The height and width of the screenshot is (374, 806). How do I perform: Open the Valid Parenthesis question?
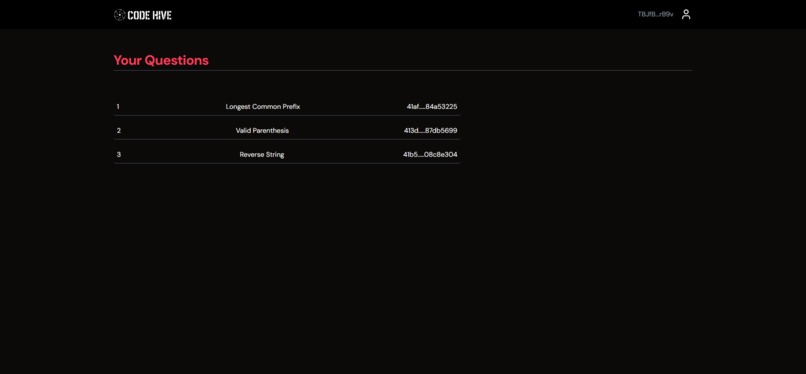click(x=262, y=130)
